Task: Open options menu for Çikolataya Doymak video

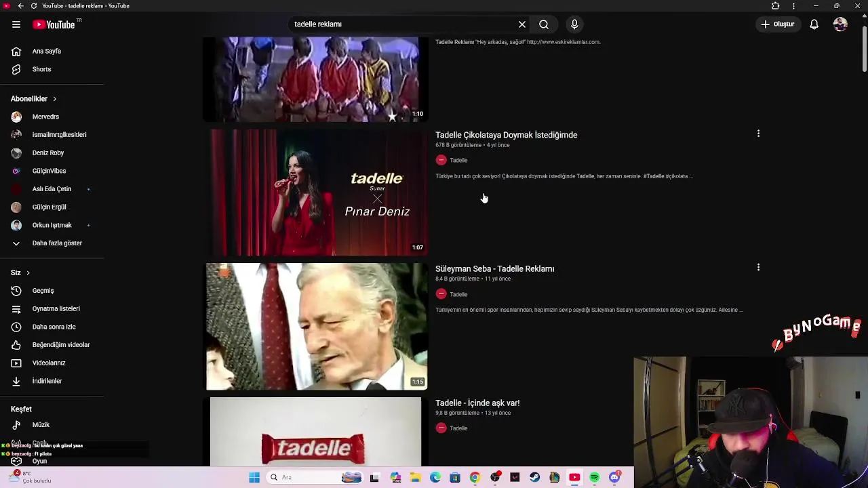Action: (758, 134)
